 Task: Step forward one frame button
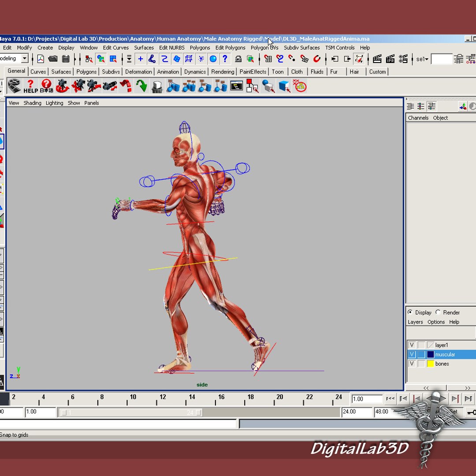pos(469,398)
